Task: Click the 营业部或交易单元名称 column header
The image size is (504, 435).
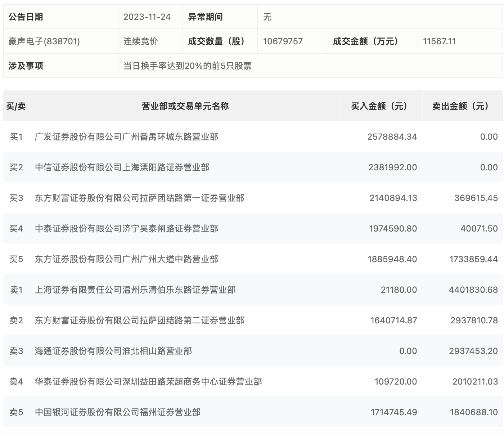Action: click(185, 106)
